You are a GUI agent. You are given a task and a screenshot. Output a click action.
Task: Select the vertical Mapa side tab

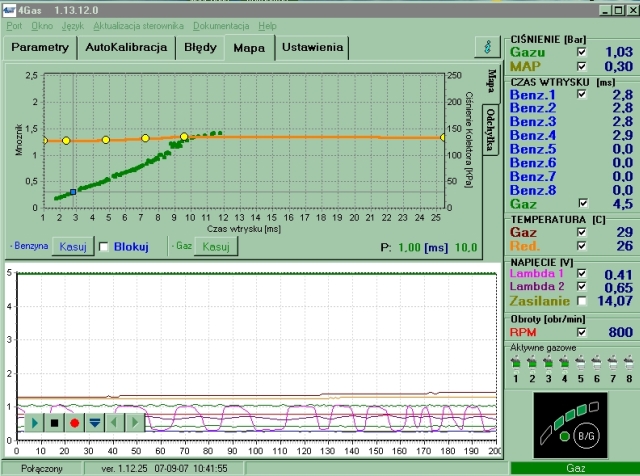click(492, 82)
